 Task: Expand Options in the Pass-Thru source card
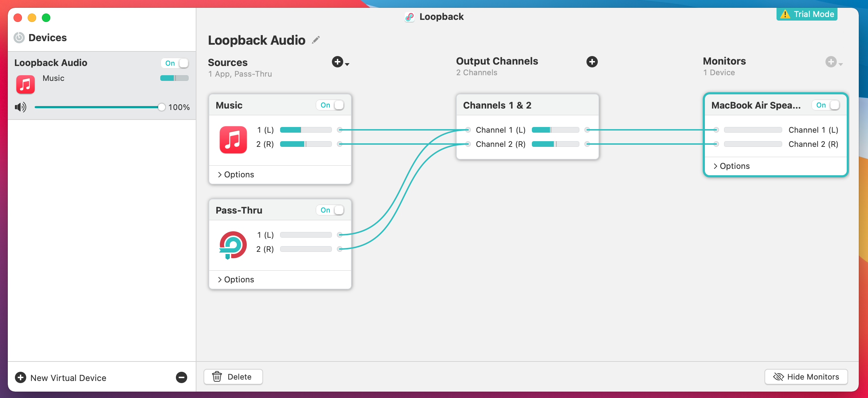[236, 280]
